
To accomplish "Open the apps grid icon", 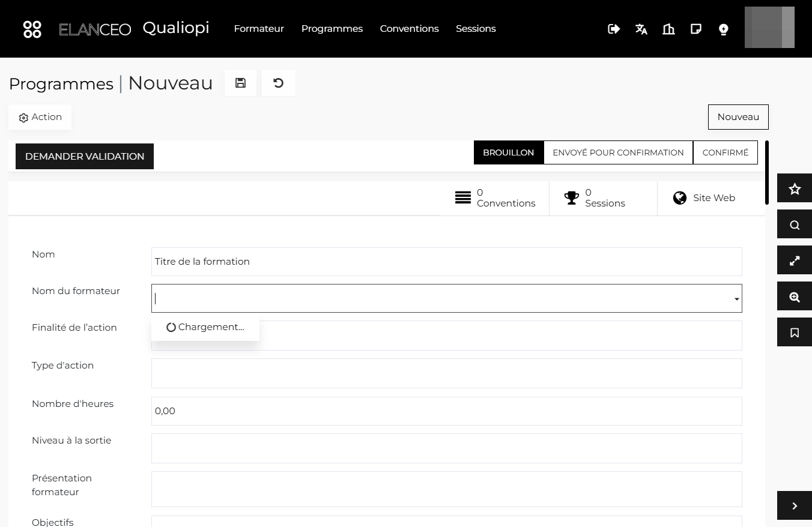I will [32, 29].
